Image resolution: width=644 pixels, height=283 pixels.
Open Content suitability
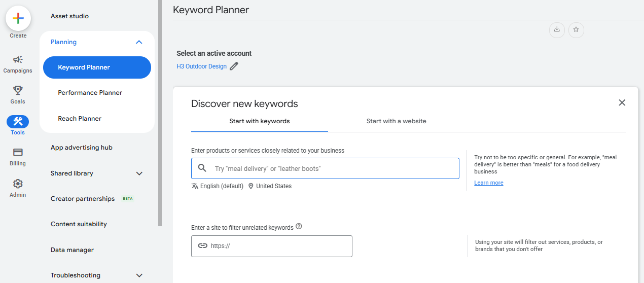(79, 224)
